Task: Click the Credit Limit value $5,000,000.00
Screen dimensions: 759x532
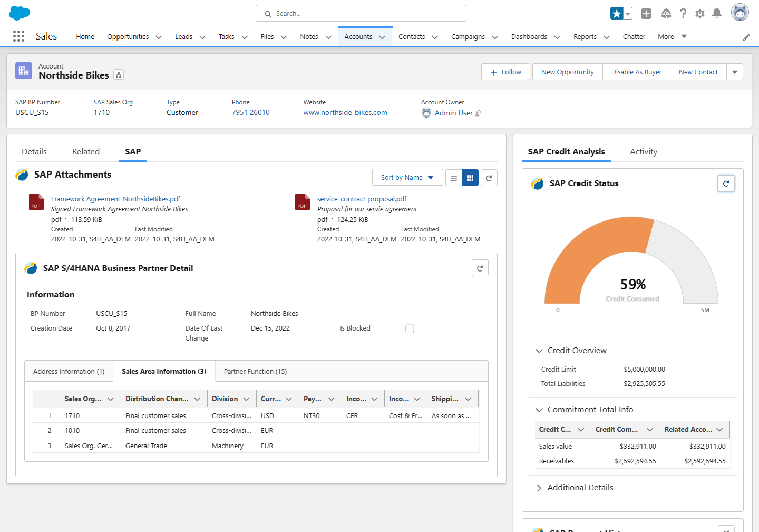Action: tap(645, 370)
